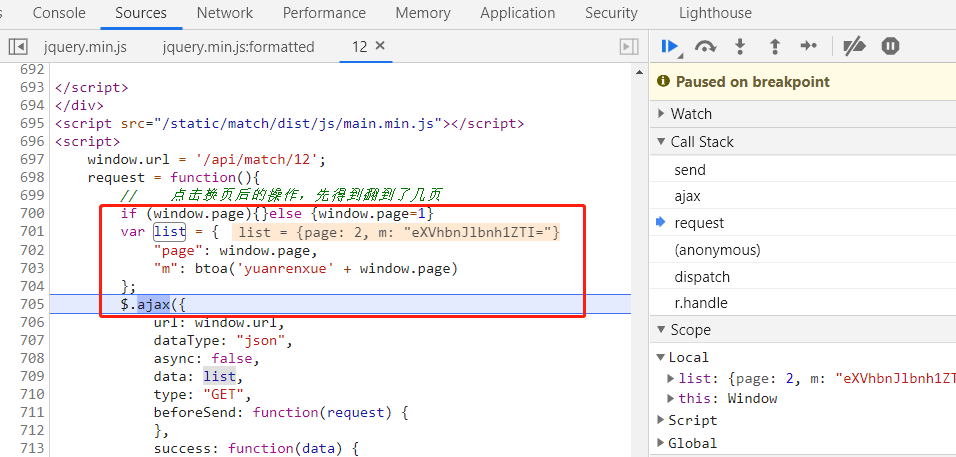The image size is (956, 457).
Task: Select 'request' call stack frame
Action: pyautogui.click(x=699, y=223)
